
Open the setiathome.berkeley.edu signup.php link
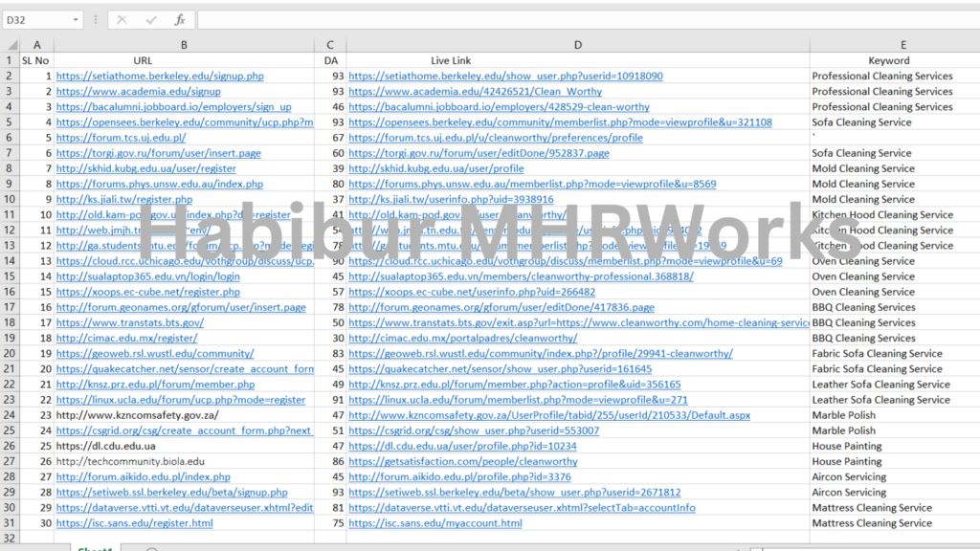[160, 77]
